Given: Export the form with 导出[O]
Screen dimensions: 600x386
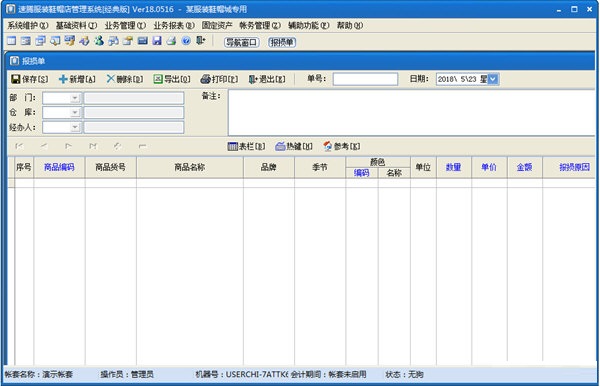Looking at the screenshot, I should point(172,79).
